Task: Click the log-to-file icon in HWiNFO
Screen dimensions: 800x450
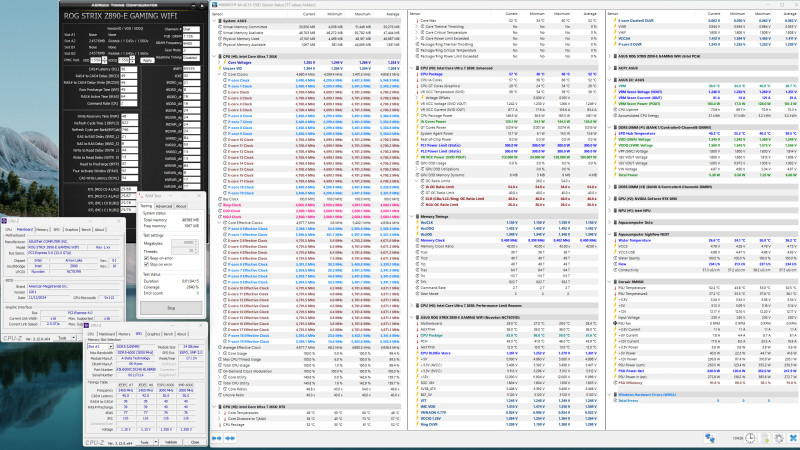Action: coord(766,438)
